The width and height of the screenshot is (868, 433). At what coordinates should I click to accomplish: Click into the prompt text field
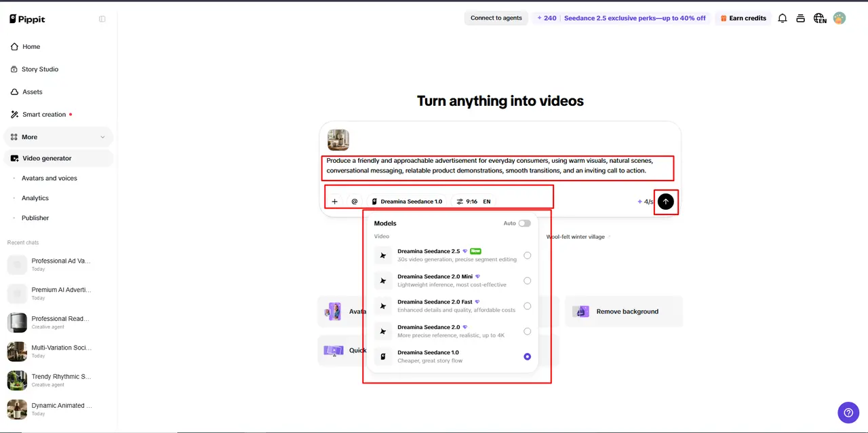(x=498, y=166)
